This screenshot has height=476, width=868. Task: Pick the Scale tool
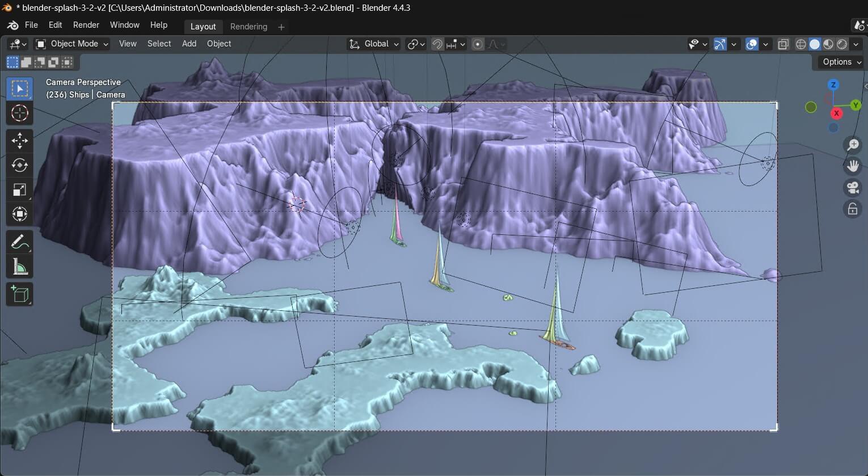pyautogui.click(x=20, y=189)
